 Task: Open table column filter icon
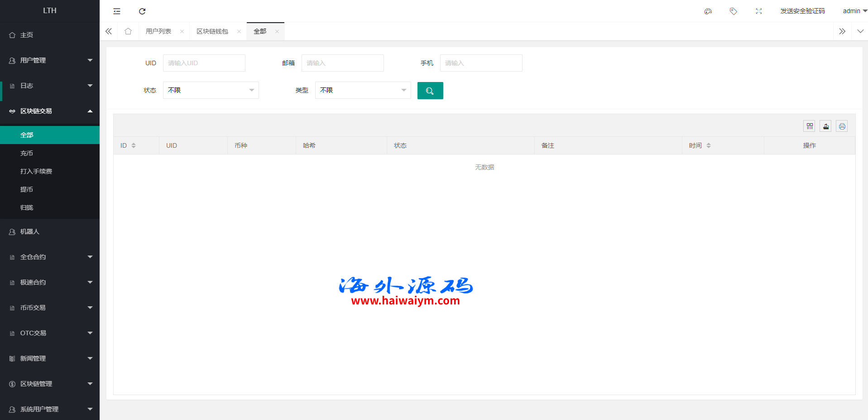point(809,126)
